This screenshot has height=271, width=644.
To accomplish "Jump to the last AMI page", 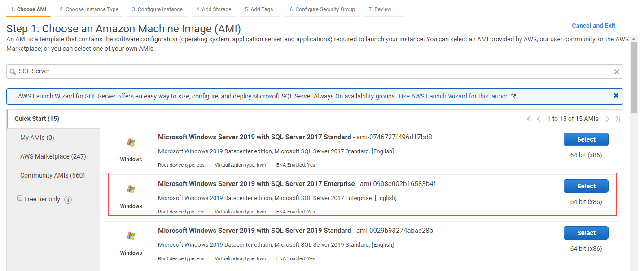I will [618, 119].
